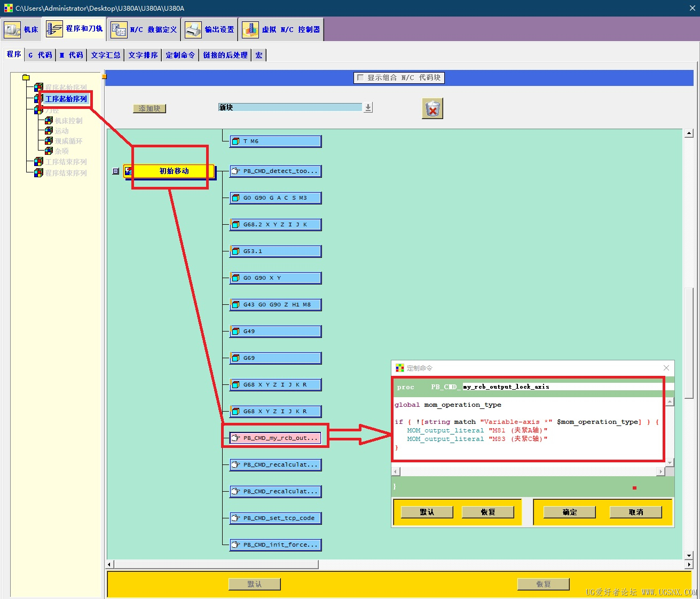This screenshot has width=700, height=599.
Task: Select 程序起始序列 in the tree
Action: coord(66,88)
